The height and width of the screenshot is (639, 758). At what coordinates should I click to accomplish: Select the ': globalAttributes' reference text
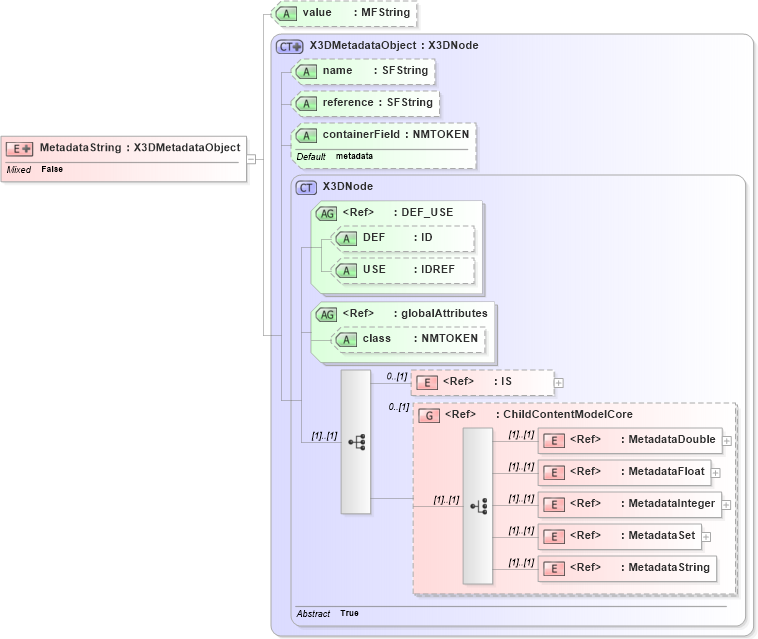point(440,313)
